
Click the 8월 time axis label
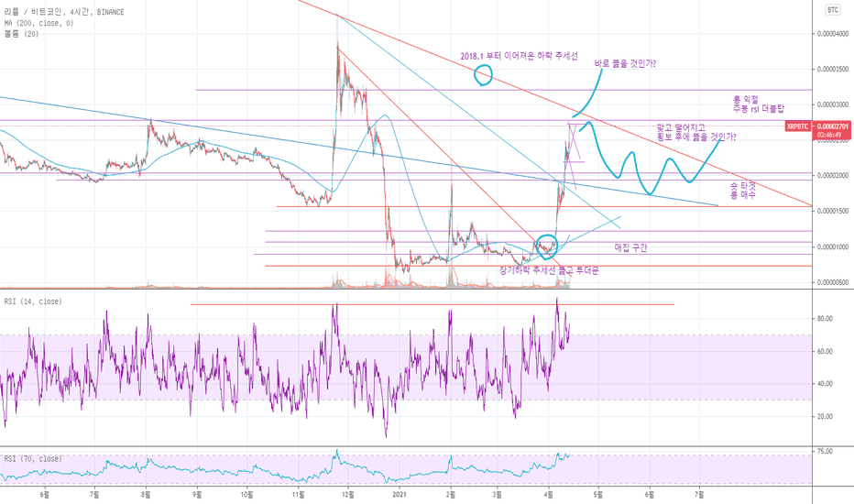pos(146,495)
